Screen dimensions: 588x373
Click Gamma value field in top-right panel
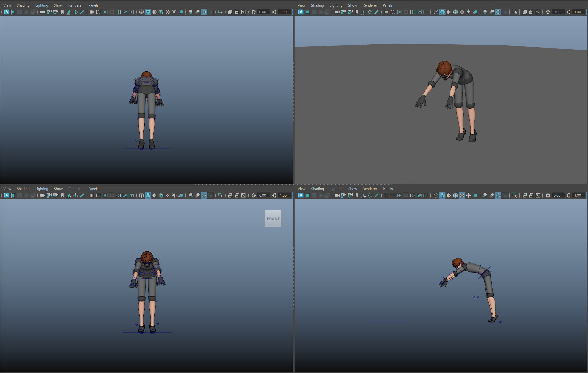click(x=578, y=12)
